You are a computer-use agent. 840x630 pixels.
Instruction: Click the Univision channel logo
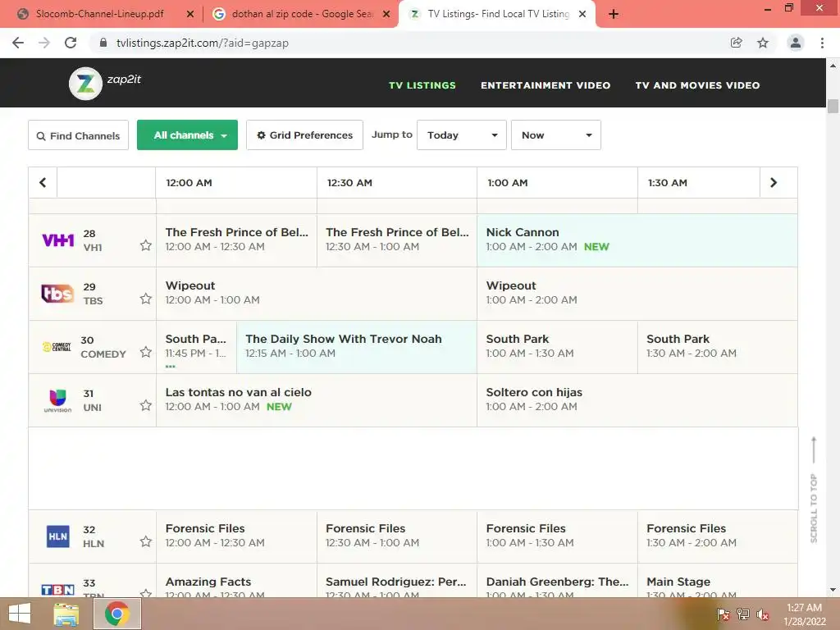(57, 400)
